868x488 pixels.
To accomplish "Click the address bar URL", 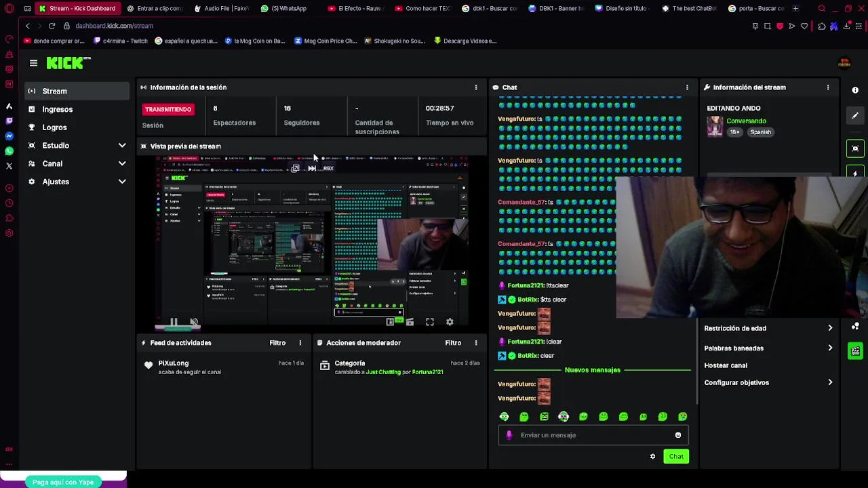I will (114, 26).
